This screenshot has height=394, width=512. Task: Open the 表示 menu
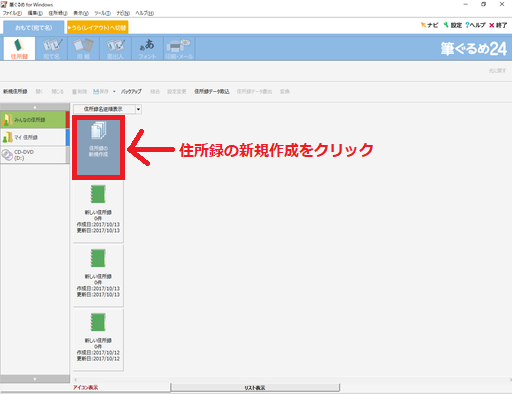pyautogui.click(x=81, y=13)
